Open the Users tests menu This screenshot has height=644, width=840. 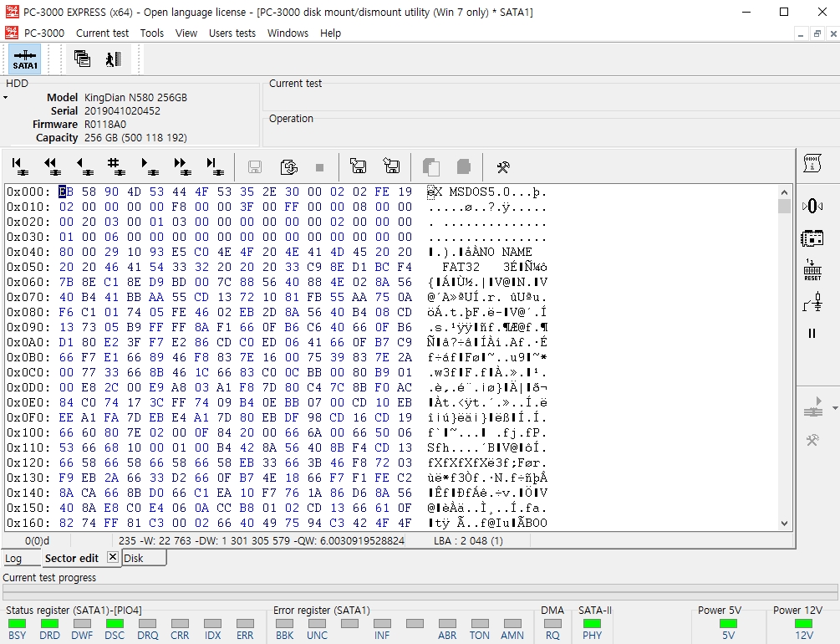232,33
